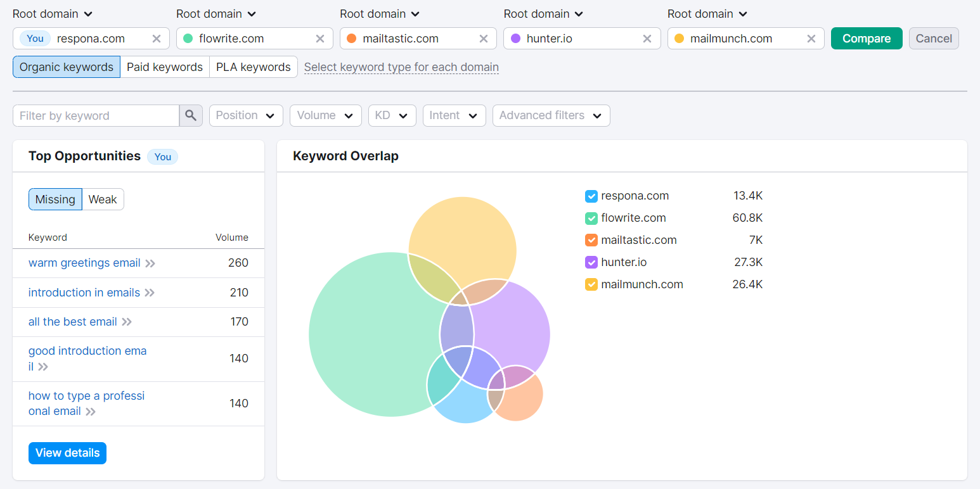
Task: Click the double-arrow icon beside 'all the best email'
Action: [x=126, y=322]
